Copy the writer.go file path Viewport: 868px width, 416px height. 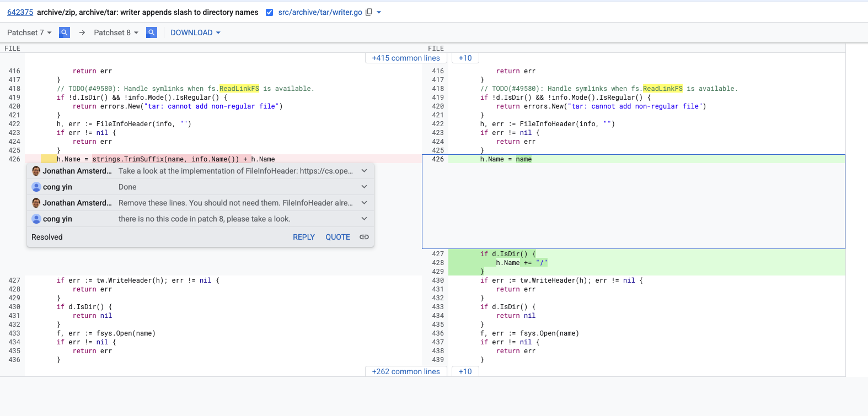point(369,12)
